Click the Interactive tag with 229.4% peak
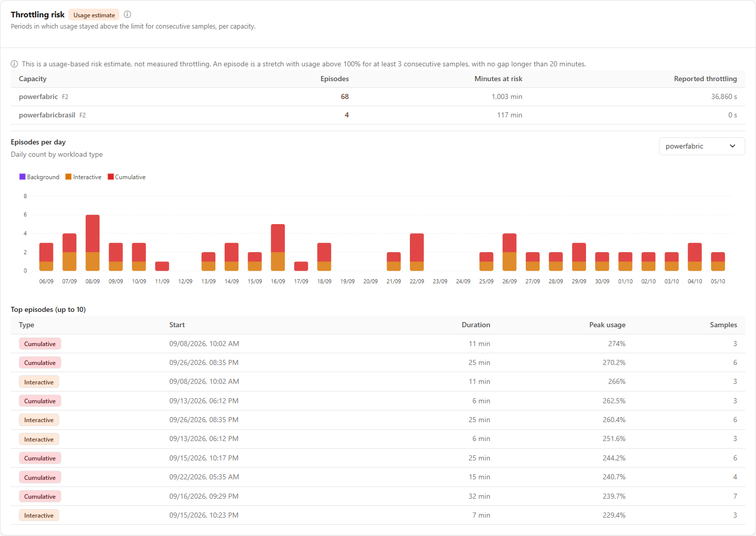Image resolution: width=756 pixels, height=536 pixels. tap(39, 515)
